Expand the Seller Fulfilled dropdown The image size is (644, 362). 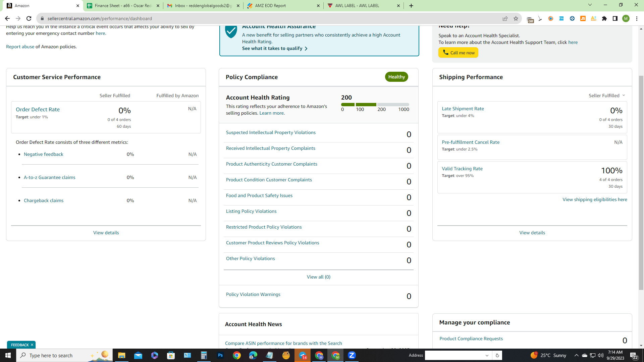pos(607,96)
